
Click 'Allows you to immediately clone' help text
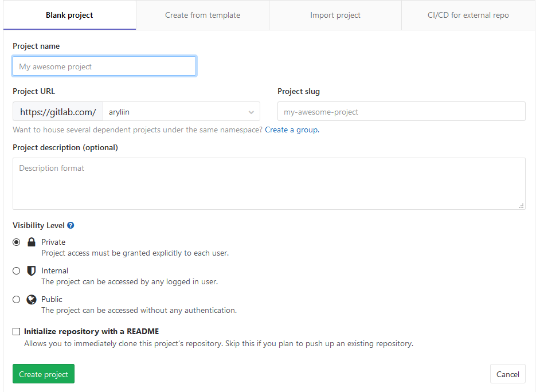[218, 343]
